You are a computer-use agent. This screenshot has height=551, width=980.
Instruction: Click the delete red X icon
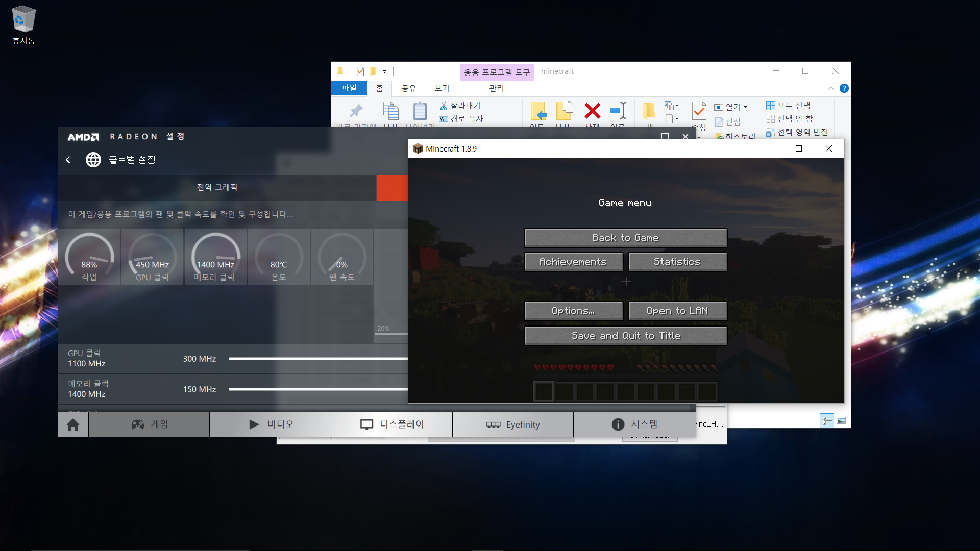(592, 111)
